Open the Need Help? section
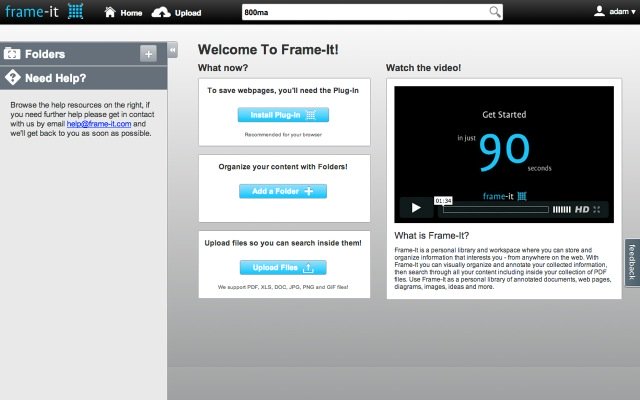Viewport: 640px width, 400px height. pos(83,78)
